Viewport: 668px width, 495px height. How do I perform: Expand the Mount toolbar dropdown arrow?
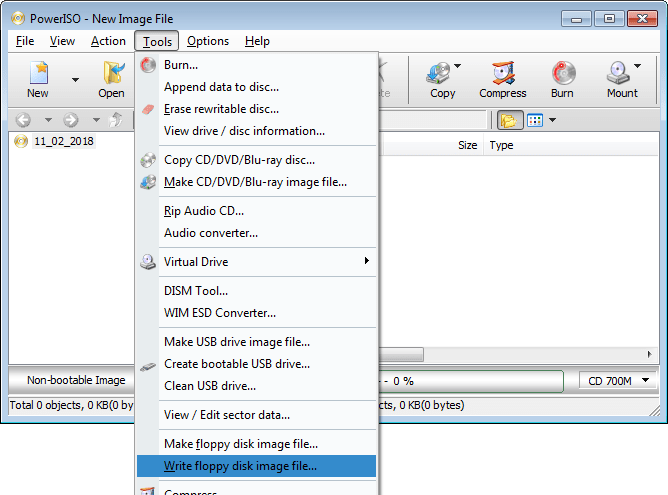point(637,66)
